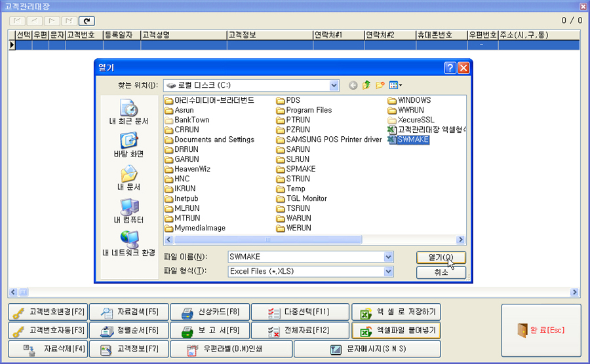Select the BankTown folder

(x=187, y=120)
